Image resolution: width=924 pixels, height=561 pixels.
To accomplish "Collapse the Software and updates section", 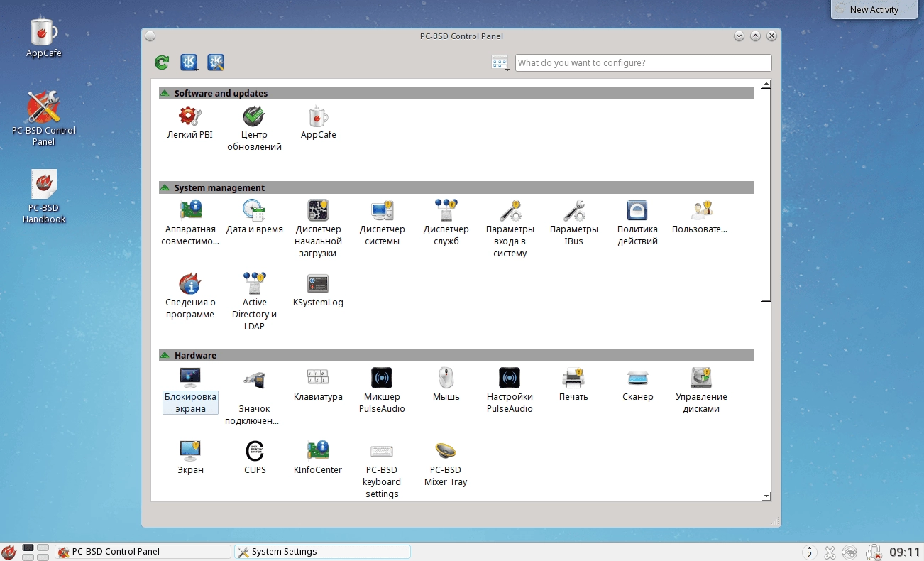I will pyautogui.click(x=164, y=93).
